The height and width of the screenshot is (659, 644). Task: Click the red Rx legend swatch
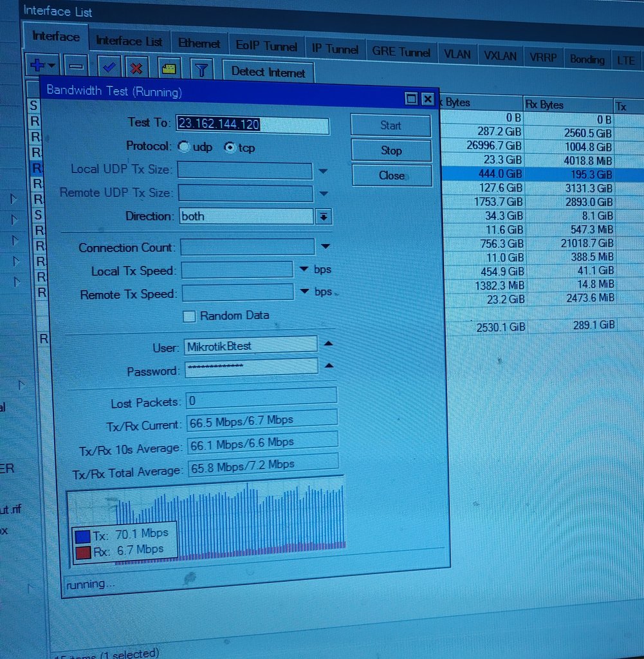[x=83, y=553]
